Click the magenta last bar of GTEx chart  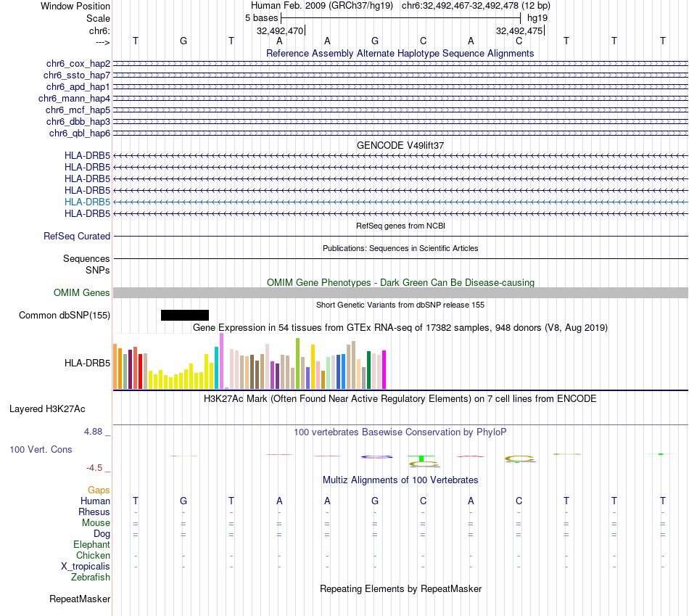pos(384,370)
